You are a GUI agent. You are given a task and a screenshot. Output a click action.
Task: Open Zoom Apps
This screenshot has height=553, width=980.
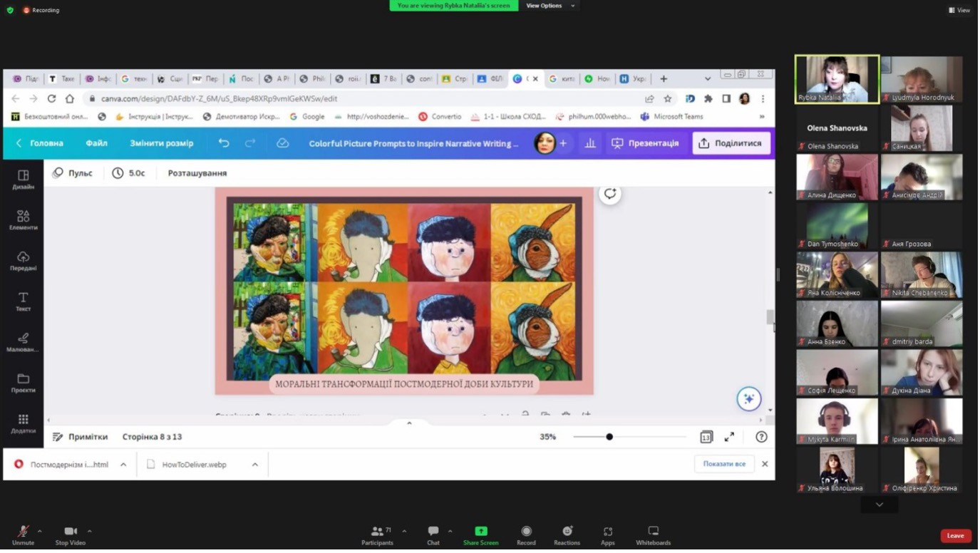click(607, 536)
